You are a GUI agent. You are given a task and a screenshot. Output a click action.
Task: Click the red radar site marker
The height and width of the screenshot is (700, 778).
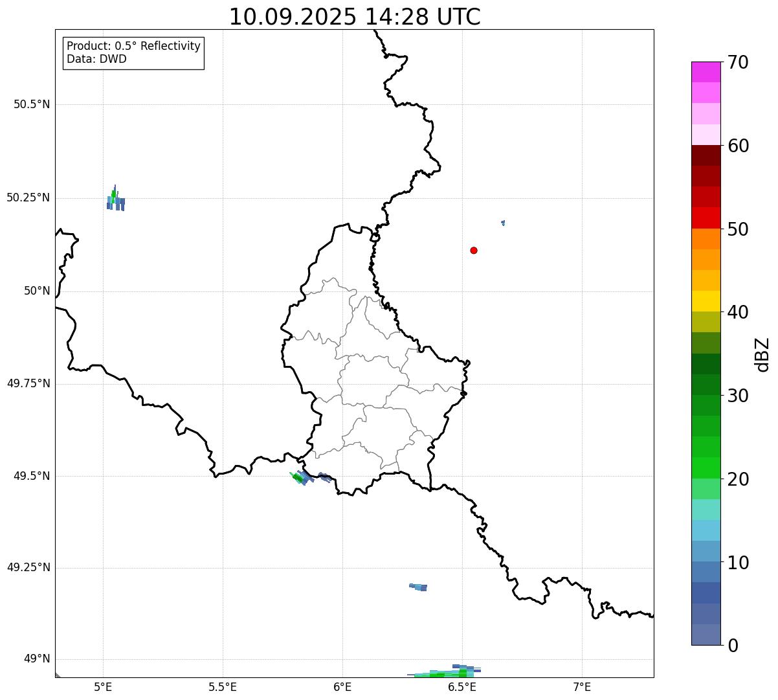tap(474, 251)
